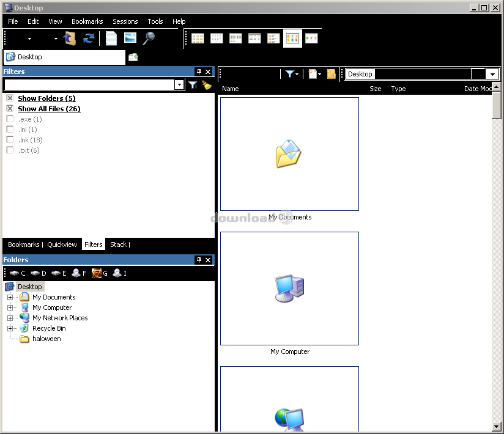Click the new tab icon beside Desktop tab
The image size is (504, 434).
[x=133, y=57]
